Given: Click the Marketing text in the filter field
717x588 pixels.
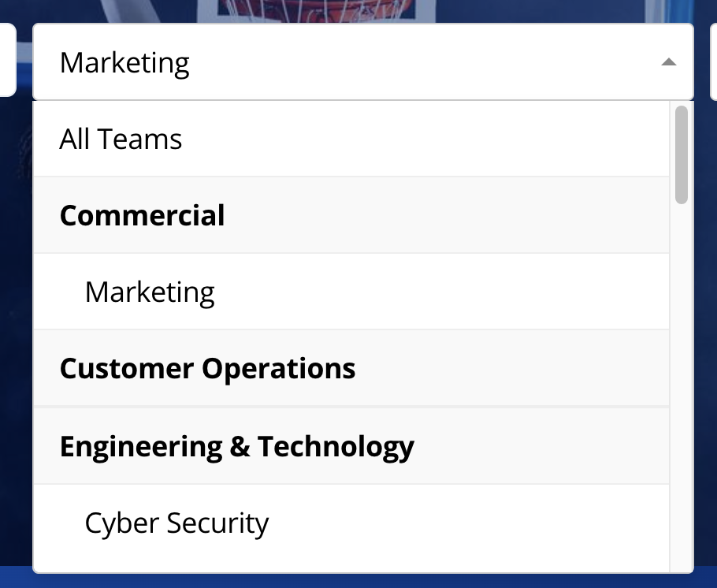Looking at the screenshot, I should coord(124,62).
